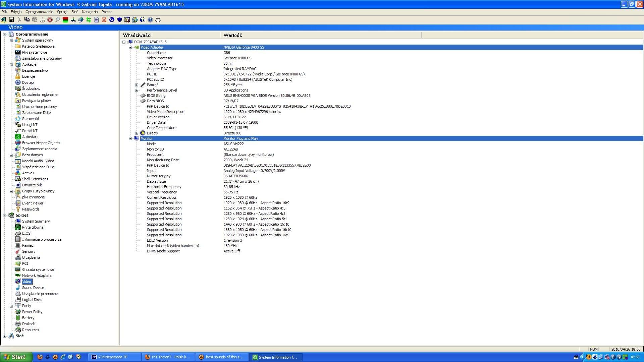Screen dimensions: 644x362
Task: Click the red-green bar toolbar icon
Action: (x=65, y=20)
